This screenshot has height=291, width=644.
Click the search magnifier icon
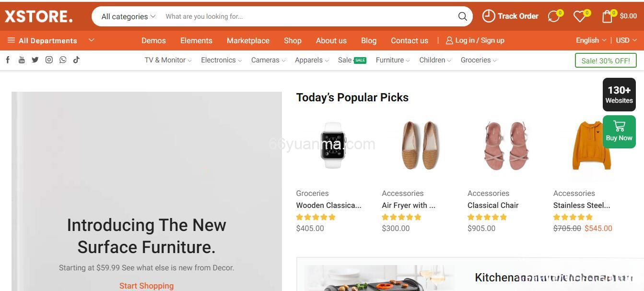click(x=462, y=16)
